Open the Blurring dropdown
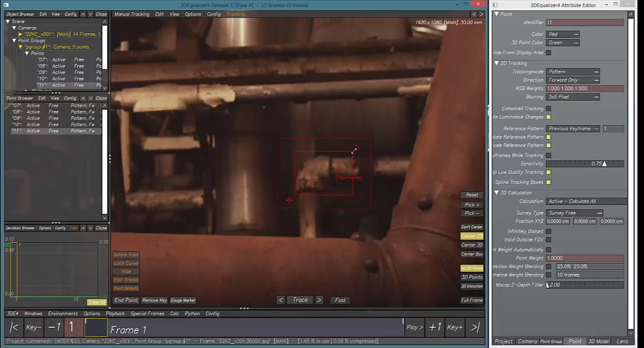 pos(573,97)
